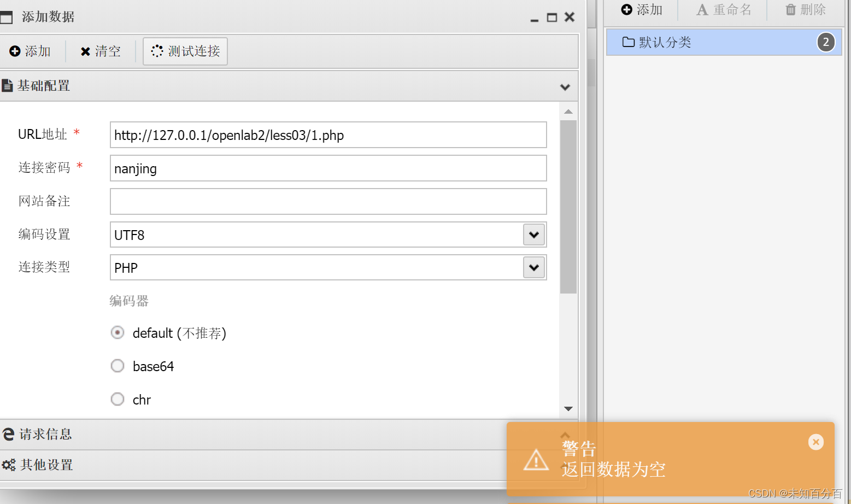
Task: Select the 清空 clear icon
Action: coord(85,51)
